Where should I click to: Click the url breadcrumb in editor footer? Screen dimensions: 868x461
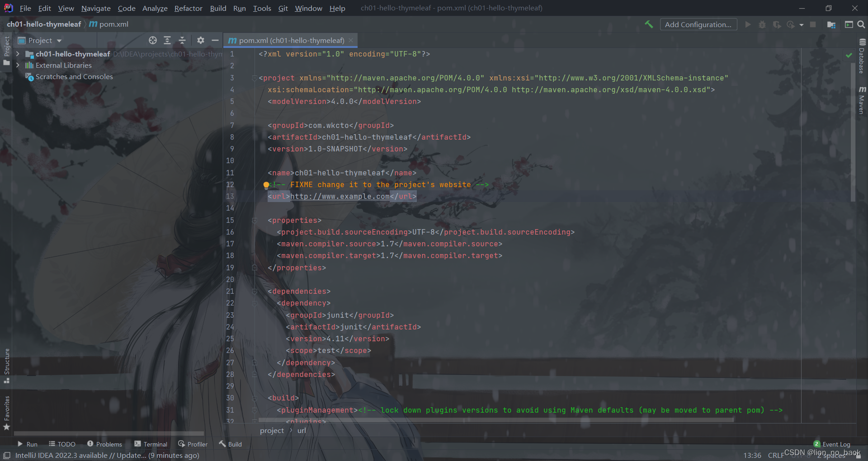point(302,431)
